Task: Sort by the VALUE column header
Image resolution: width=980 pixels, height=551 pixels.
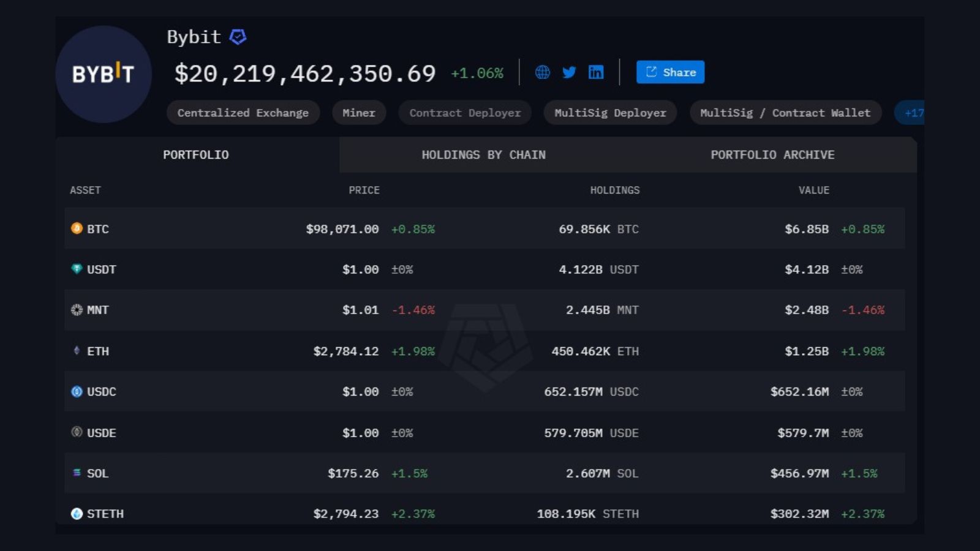Action: pyautogui.click(x=813, y=190)
